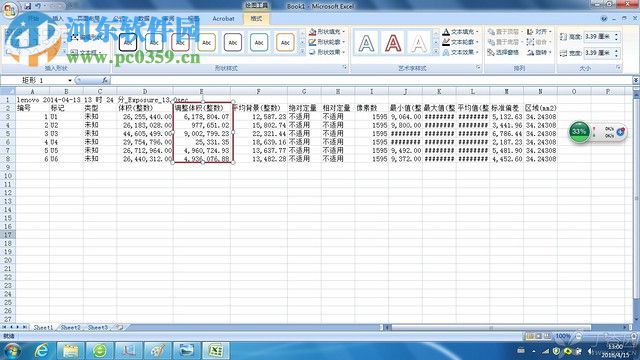Switch to the 视图 View ribbon tab
This screenshot has width=640, height=360.
pos(193,19)
